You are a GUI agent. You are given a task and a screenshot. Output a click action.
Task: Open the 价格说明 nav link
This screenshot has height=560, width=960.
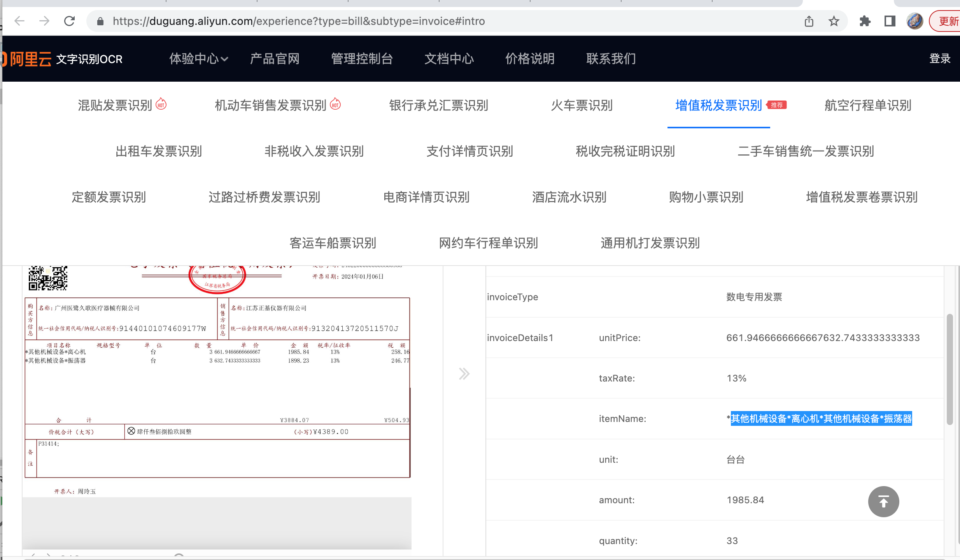[530, 59]
